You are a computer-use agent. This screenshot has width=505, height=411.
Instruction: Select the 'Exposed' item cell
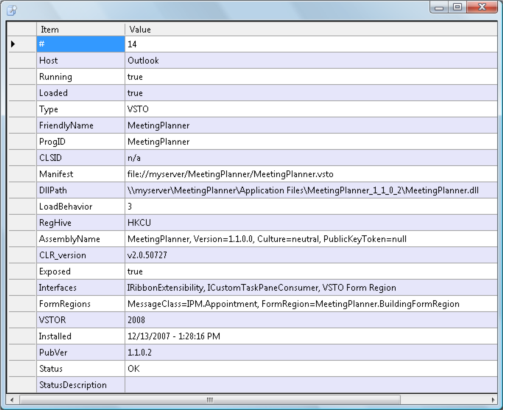click(x=81, y=271)
